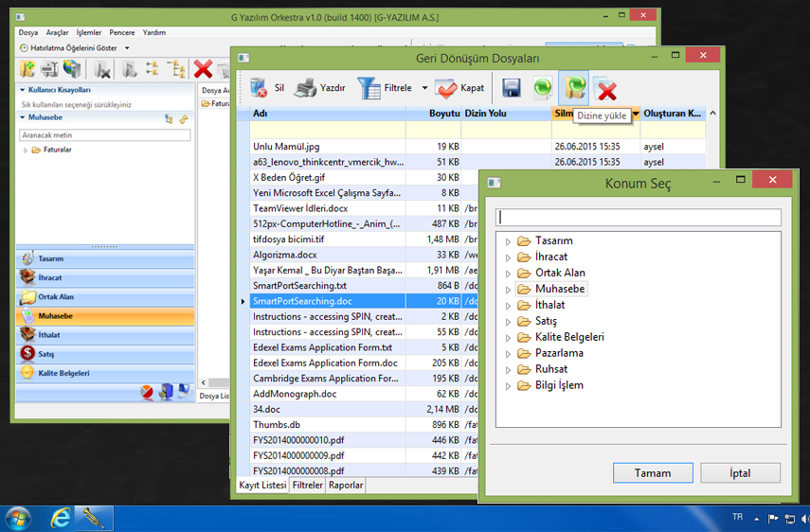Click the Sil trash icon
Image resolution: width=810 pixels, height=532 pixels.
259,88
